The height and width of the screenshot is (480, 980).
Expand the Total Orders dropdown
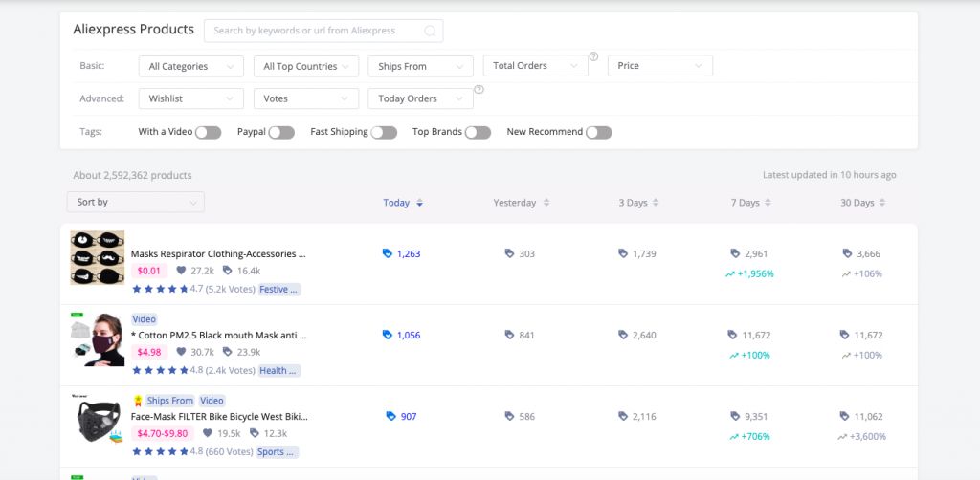pyautogui.click(x=536, y=66)
